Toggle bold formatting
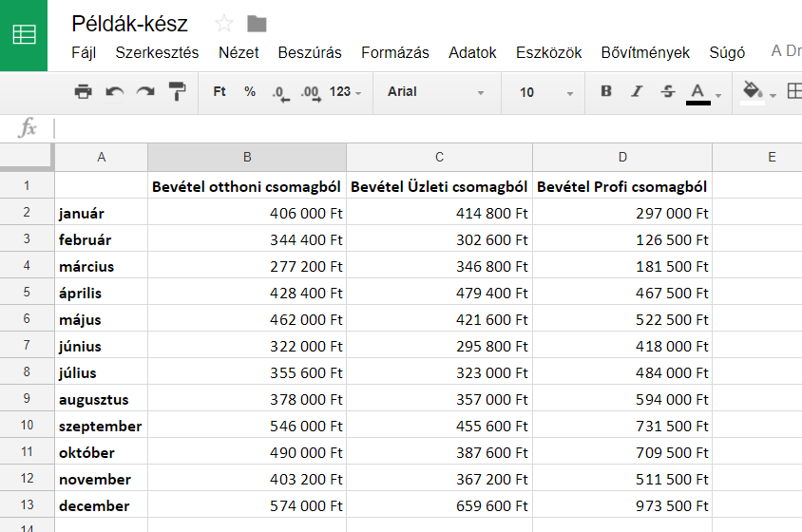Image resolution: width=802 pixels, height=532 pixels. (606, 92)
